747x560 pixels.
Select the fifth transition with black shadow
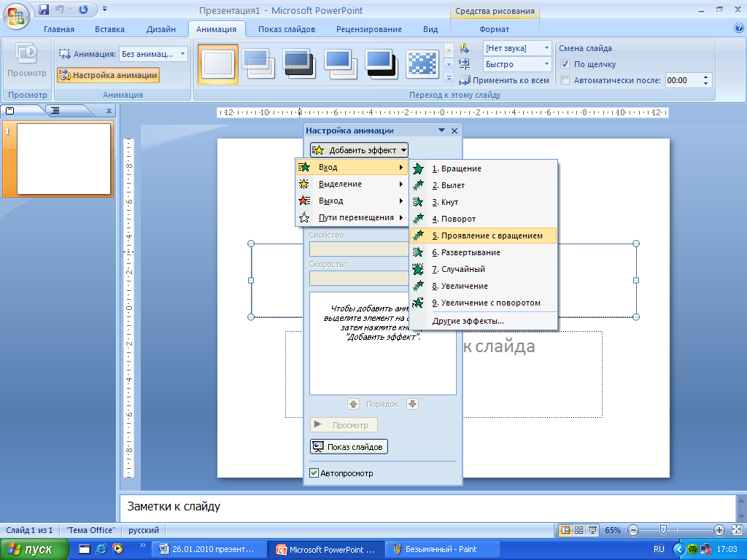pos(381,64)
